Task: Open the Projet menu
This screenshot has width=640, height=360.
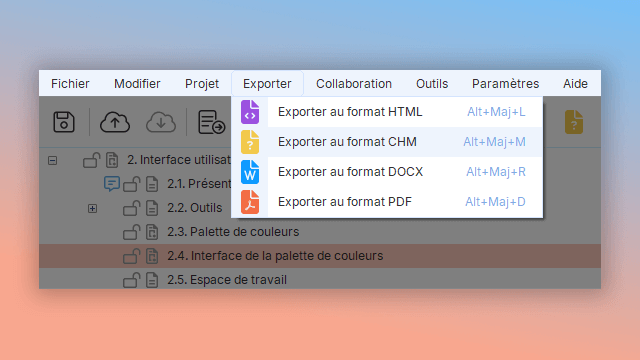Action: click(x=202, y=84)
